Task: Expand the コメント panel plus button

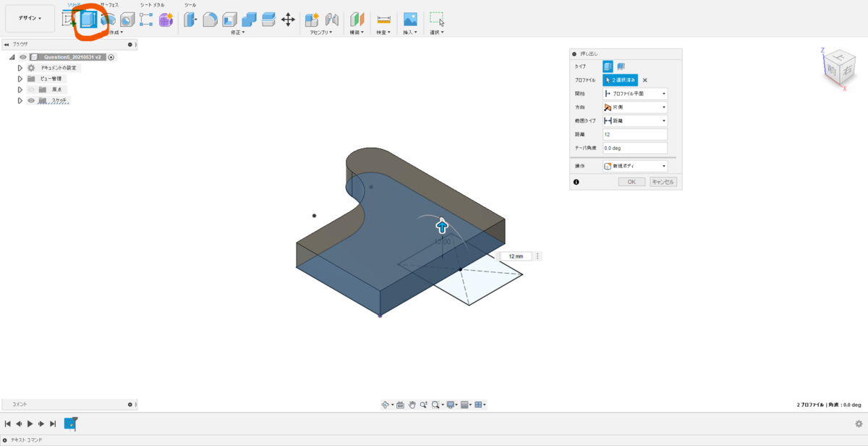Action: click(130, 404)
